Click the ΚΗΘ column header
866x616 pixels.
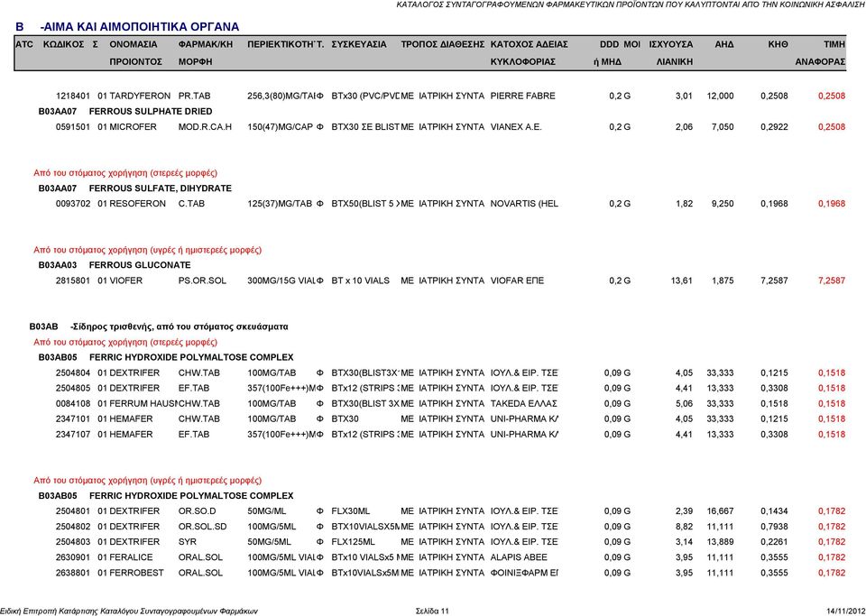pos(778,44)
